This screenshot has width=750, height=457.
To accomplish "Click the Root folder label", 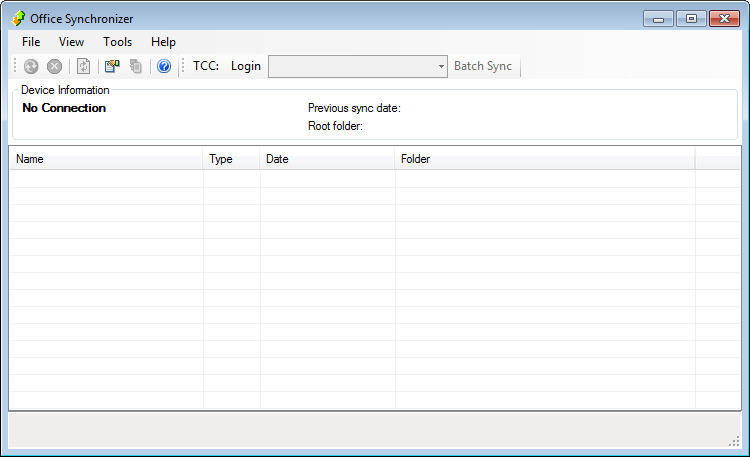I will coord(335,126).
